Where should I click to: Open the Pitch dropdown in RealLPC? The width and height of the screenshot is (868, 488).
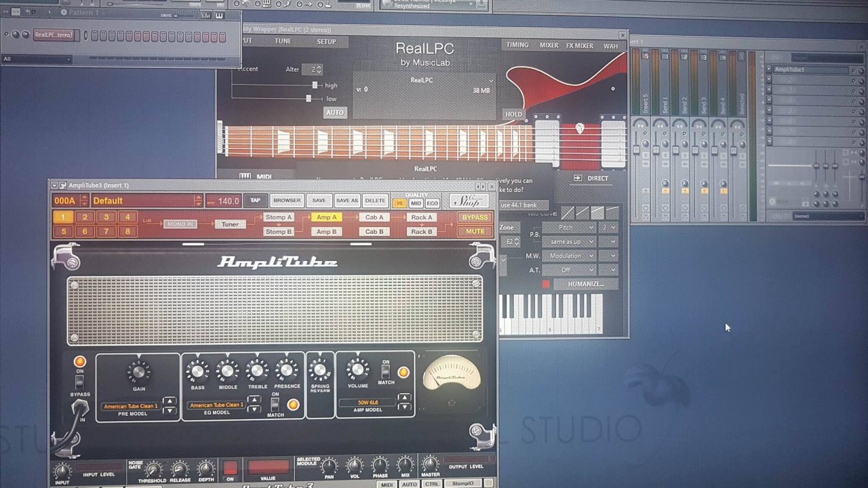click(x=568, y=228)
